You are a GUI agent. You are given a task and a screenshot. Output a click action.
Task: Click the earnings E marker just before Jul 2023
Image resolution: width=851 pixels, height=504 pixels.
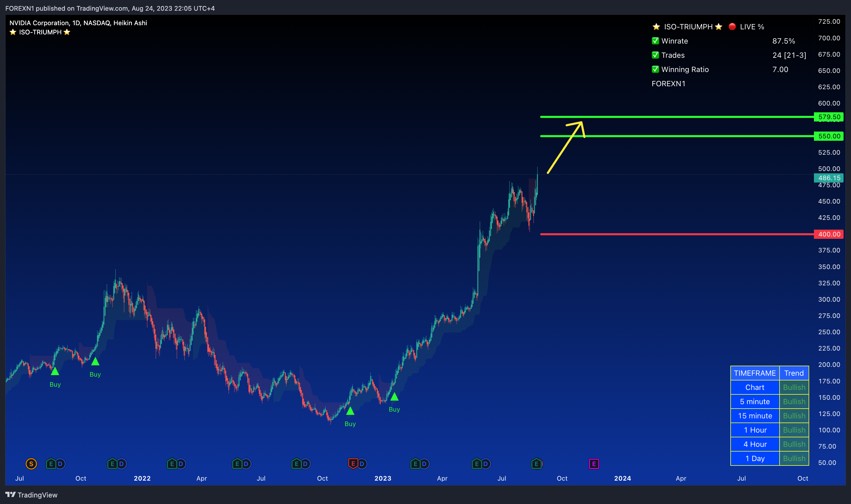[x=477, y=464]
